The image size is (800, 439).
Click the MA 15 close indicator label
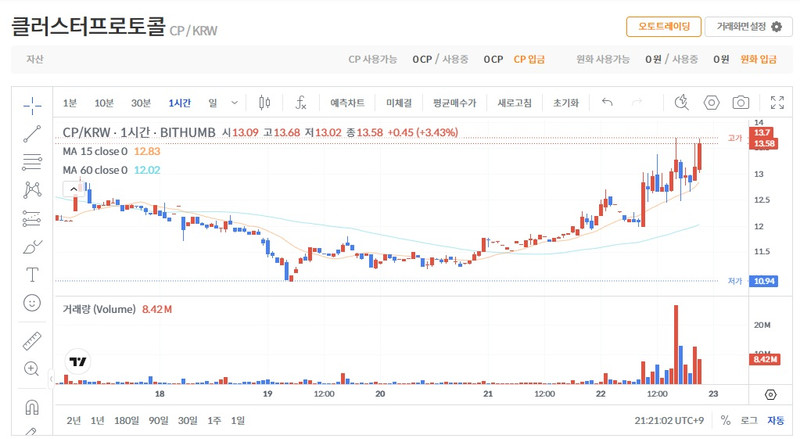point(95,152)
